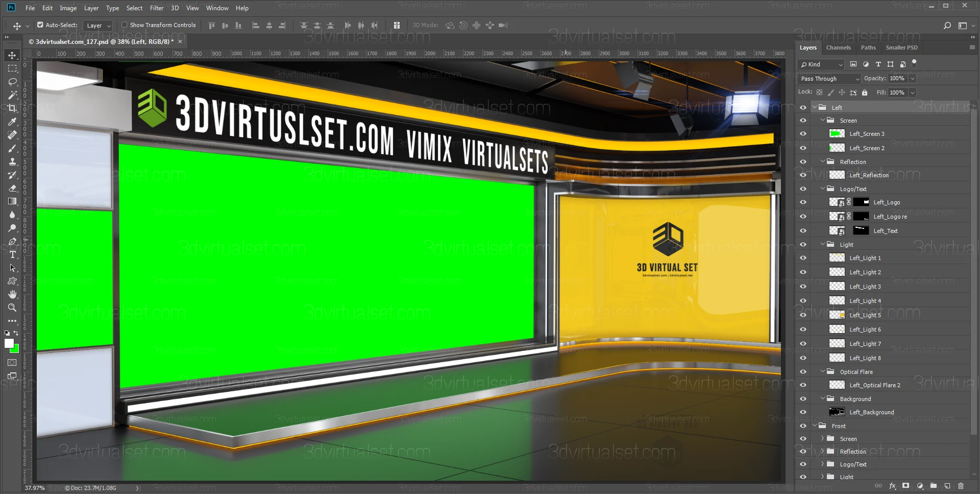Screen dimensions: 980x494
Task: Collapse the Left layer group
Action: click(815, 107)
